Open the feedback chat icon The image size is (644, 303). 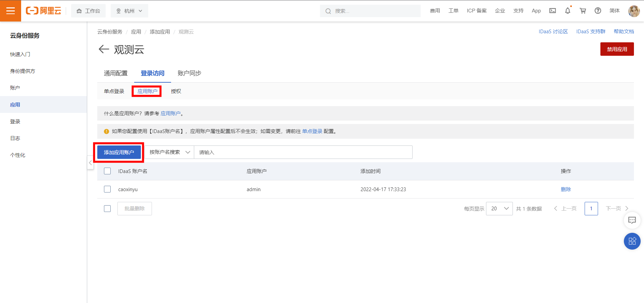632,220
